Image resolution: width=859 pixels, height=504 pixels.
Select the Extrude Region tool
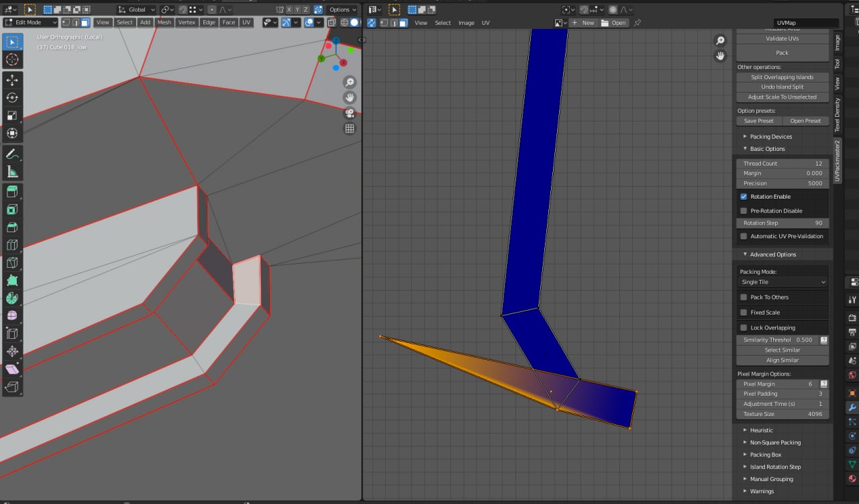(x=11, y=192)
